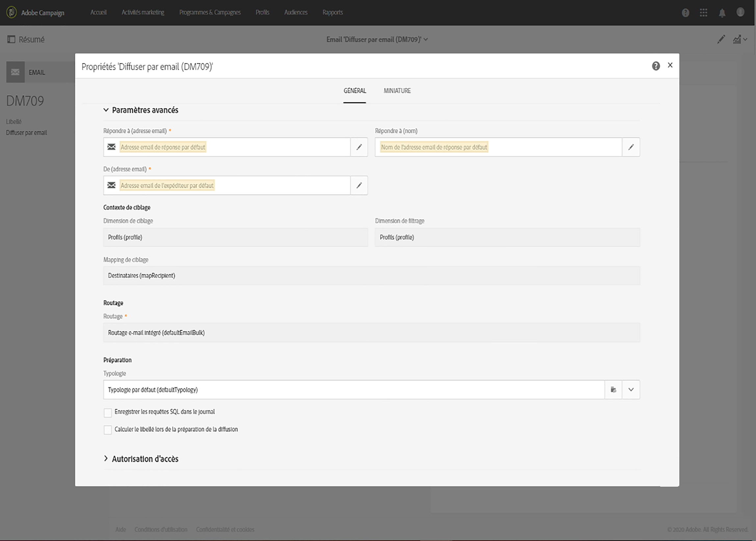Switch to the MINIATURE tab
The image size is (756, 541).
[397, 90]
